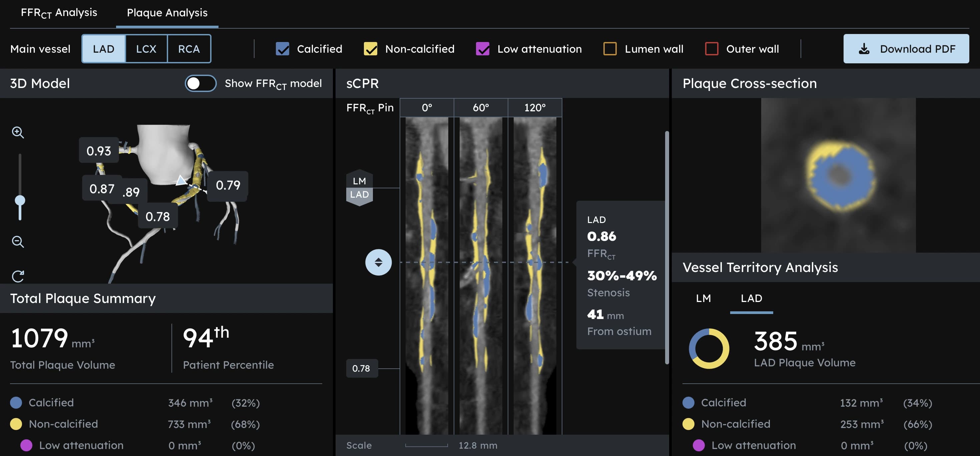980x456 pixels.
Task: Uncheck the Non-calcified plaque checkbox
Action: tap(370, 49)
